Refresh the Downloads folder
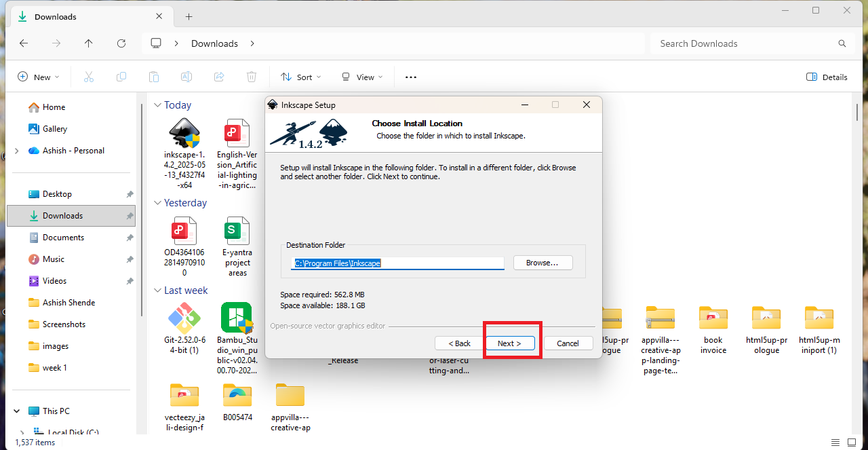The image size is (868, 450). coord(121,43)
